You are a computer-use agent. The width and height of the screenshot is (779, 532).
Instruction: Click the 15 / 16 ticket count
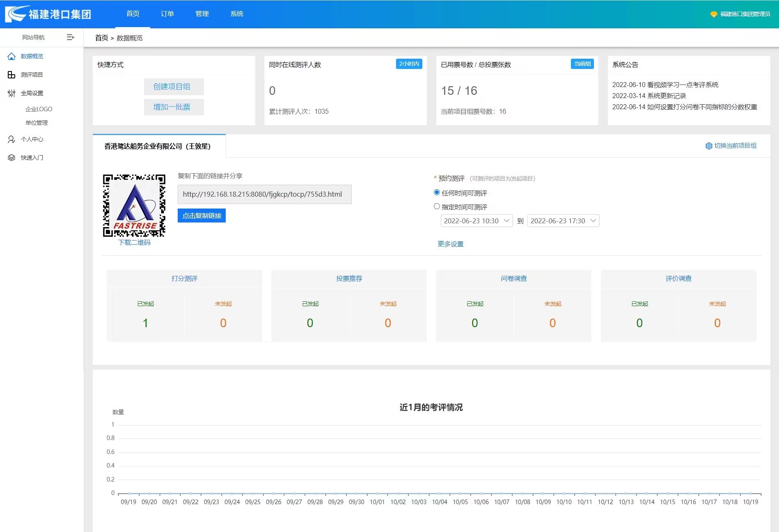pyautogui.click(x=459, y=91)
